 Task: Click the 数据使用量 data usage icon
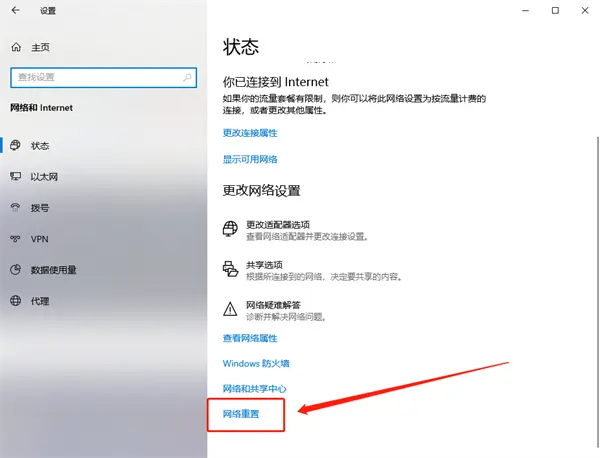coord(15,270)
